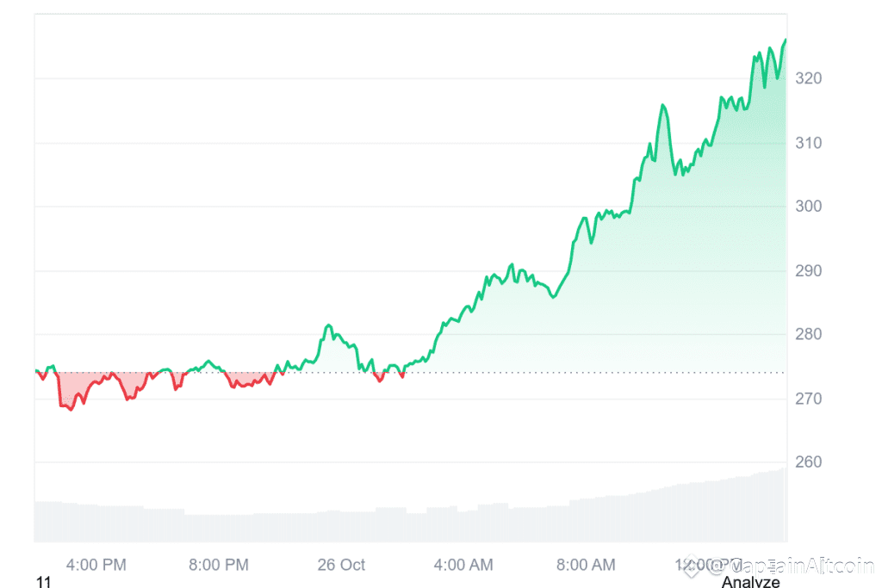Select the 4:00 AM time axis label
882x588 pixels.
[463, 565]
